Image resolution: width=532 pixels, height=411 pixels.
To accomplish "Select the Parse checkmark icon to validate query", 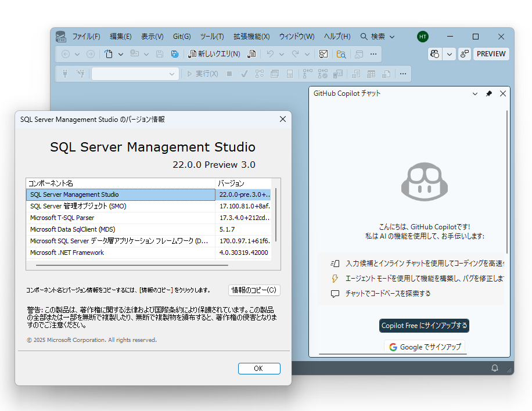I will click(x=243, y=74).
